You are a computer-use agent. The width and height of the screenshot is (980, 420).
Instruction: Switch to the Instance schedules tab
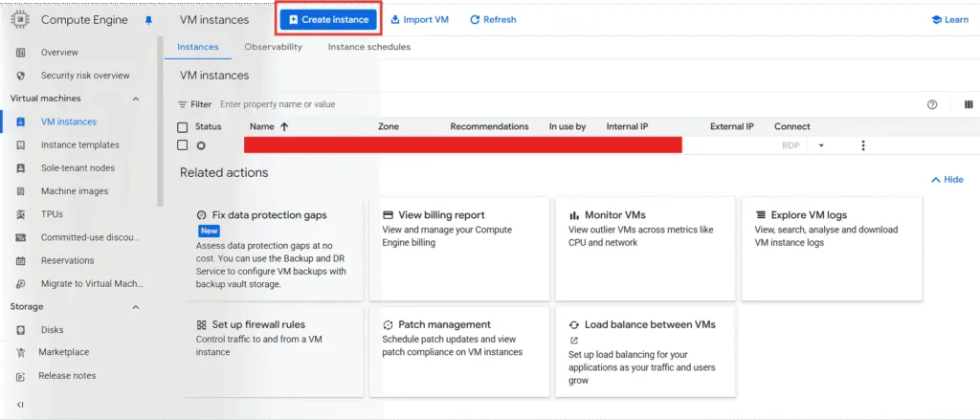tap(369, 47)
